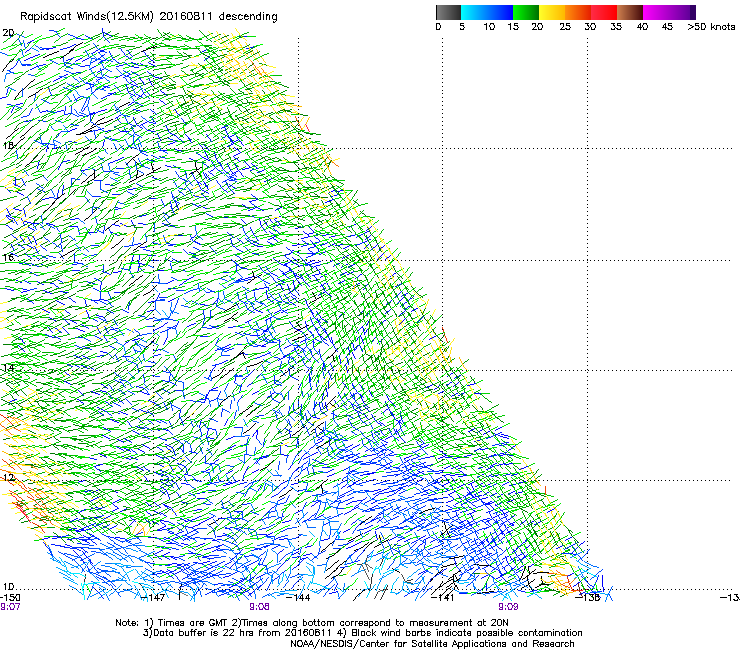This screenshot has height=650, width=740.
Task: Click the purple 9:07 time label
Action: click(x=10, y=607)
